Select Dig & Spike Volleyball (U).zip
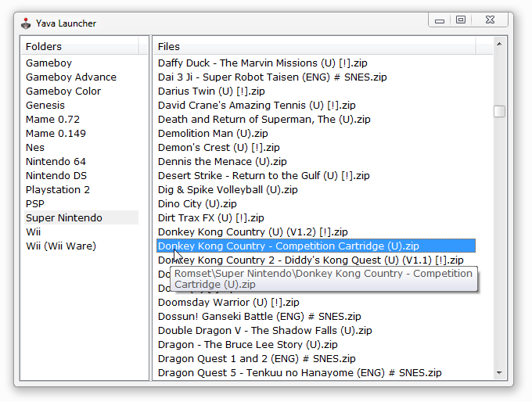This screenshot has width=532, height=402. click(228, 189)
